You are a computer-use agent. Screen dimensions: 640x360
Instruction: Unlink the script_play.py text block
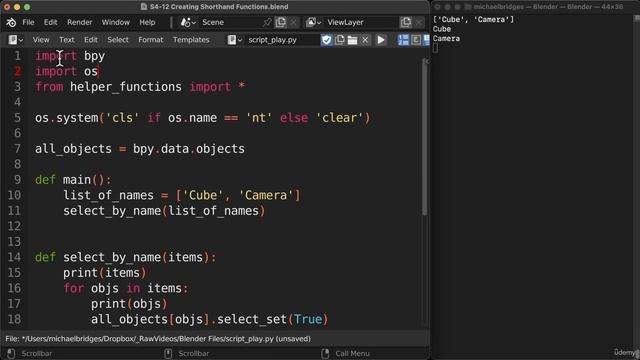pos(365,40)
